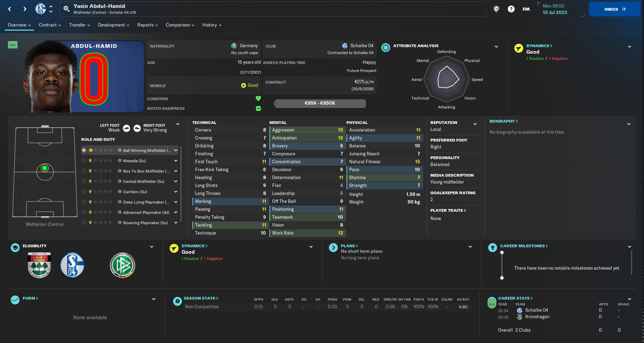Expand the Eligibility panel chevron
The height and width of the screenshot is (343, 644).
152,247
